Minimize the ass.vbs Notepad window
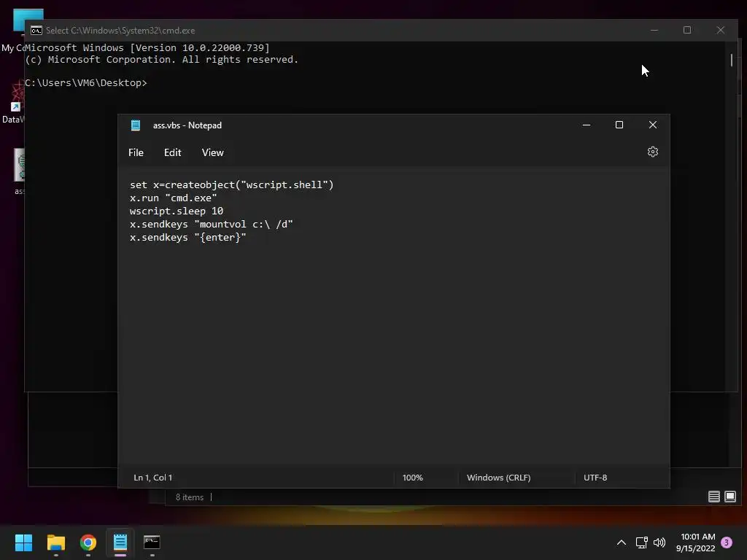The height and width of the screenshot is (560, 747). coord(587,125)
